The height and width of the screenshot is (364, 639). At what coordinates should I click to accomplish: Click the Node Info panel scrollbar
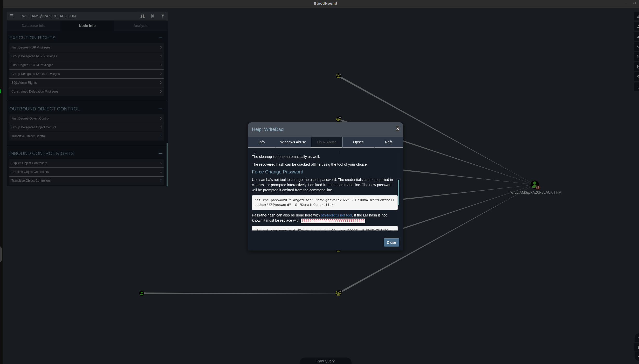167,164
